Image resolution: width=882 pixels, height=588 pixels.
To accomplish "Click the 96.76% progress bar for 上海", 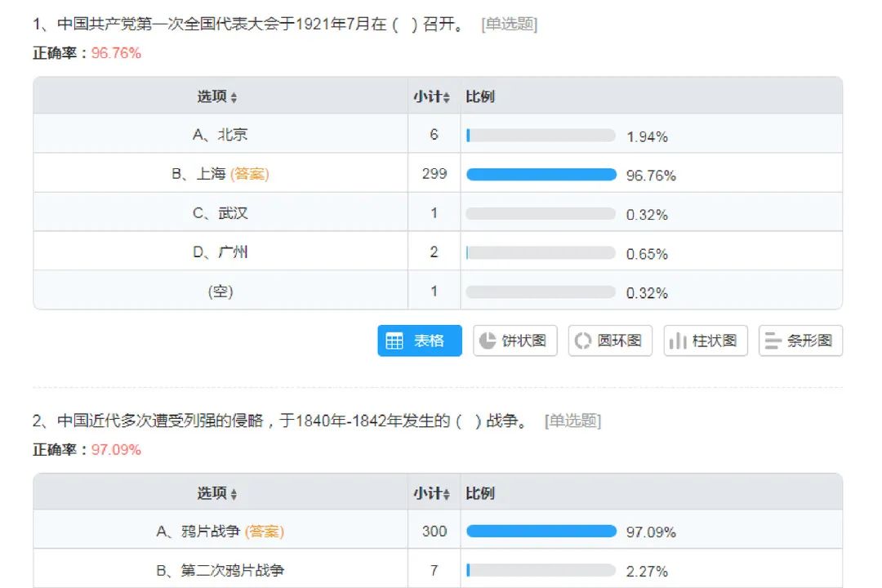I will (541, 175).
